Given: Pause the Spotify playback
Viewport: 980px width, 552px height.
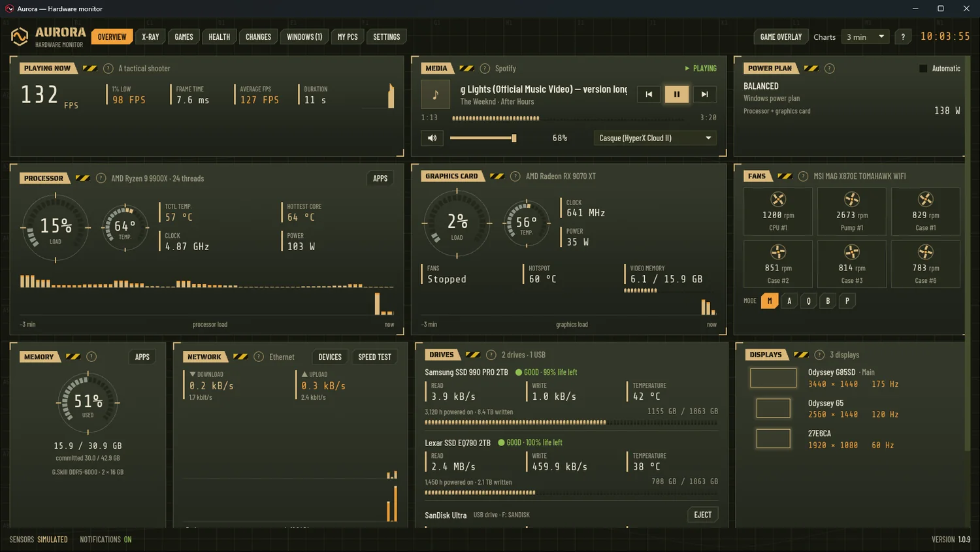Looking at the screenshot, I should pyautogui.click(x=677, y=94).
